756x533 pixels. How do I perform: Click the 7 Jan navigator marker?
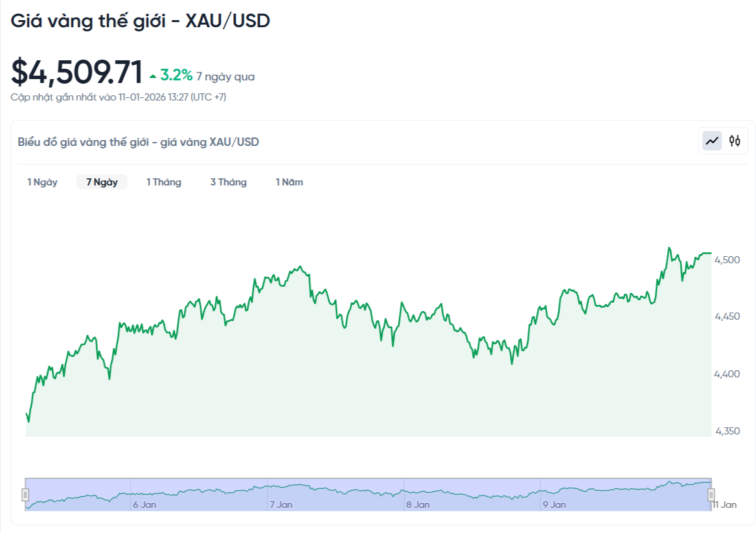[x=281, y=504]
